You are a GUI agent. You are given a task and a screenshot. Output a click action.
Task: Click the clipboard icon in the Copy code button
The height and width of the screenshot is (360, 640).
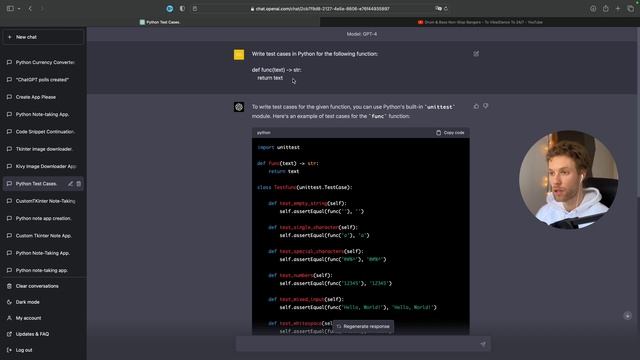pos(438,133)
